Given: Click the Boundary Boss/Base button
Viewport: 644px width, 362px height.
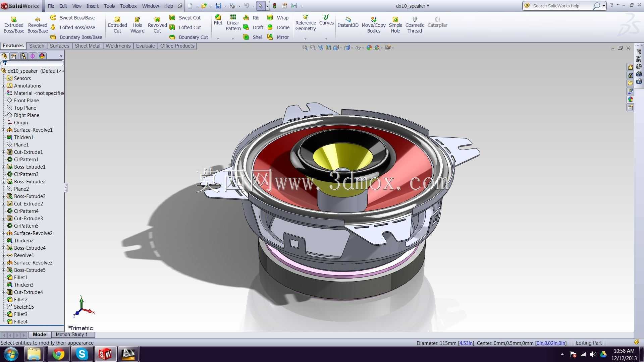Looking at the screenshot, I should coord(76,37).
